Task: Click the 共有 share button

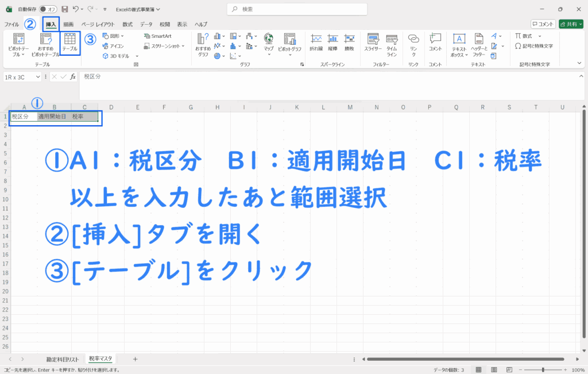Action: (x=570, y=24)
